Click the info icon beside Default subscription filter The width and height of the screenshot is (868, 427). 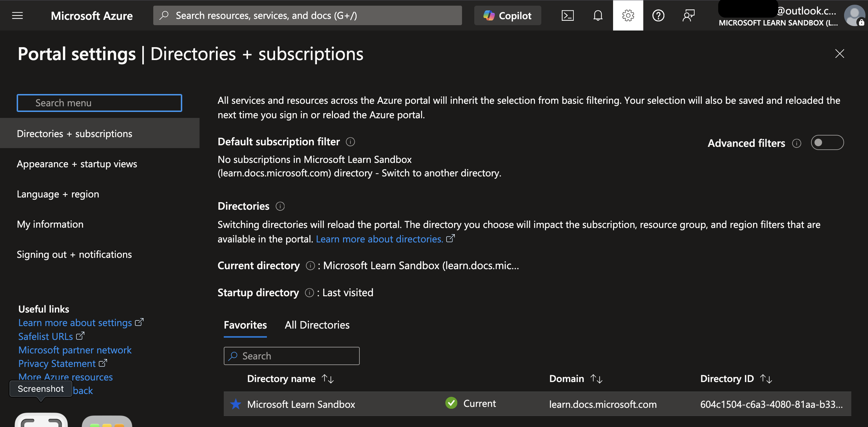pos(350,142)
